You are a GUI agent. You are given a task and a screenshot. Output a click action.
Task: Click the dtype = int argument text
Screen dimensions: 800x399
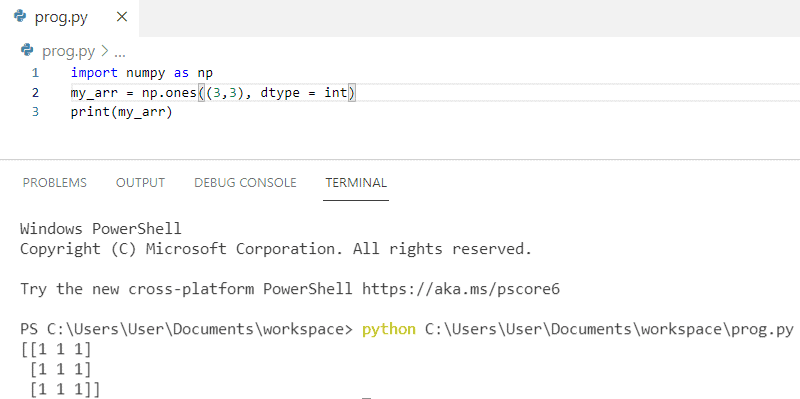(300, 93)
